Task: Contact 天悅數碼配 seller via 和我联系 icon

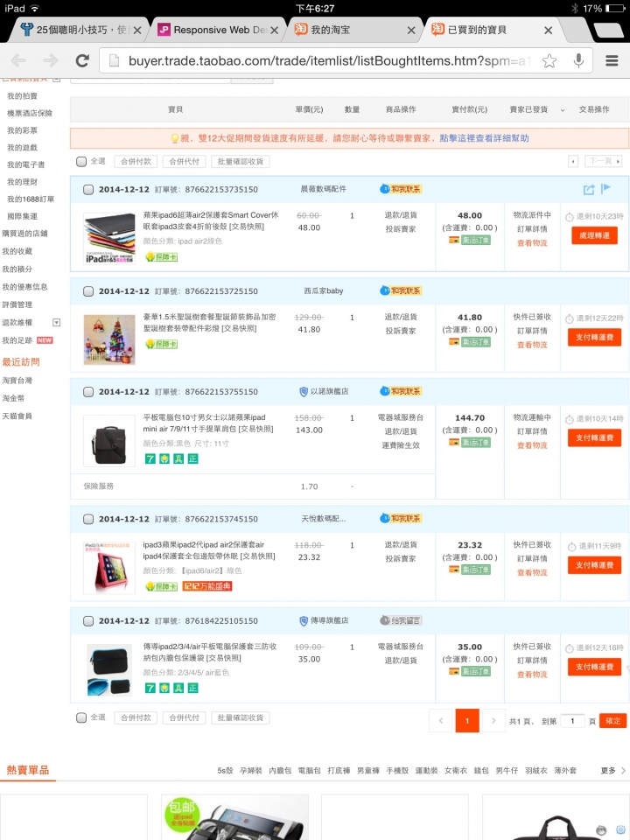Action: (401, 519)
